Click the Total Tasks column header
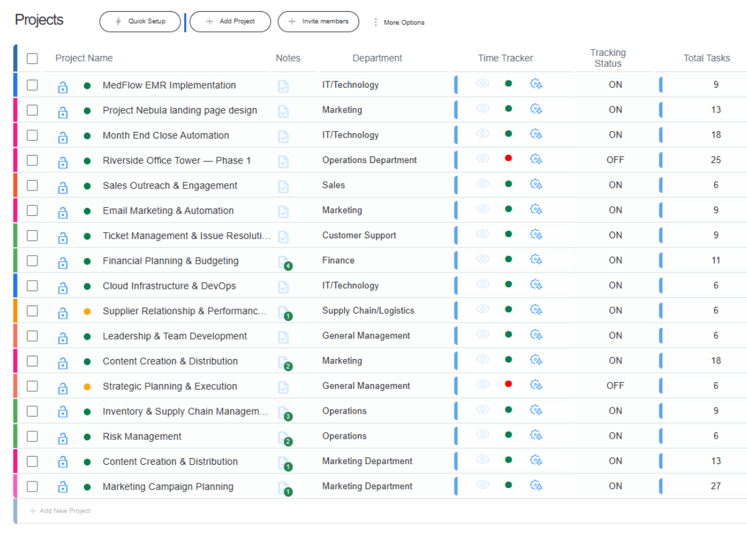 pos(707,58)
